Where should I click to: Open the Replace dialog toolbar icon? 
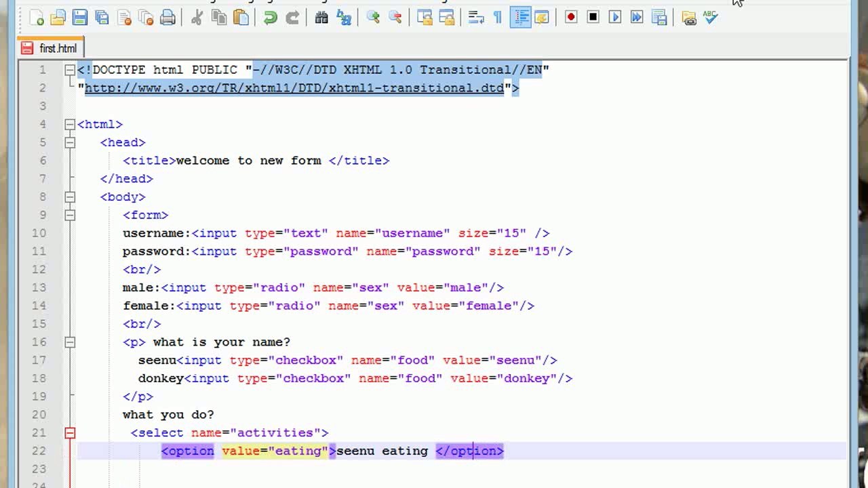pyautogui.click(x=344, y=18)
